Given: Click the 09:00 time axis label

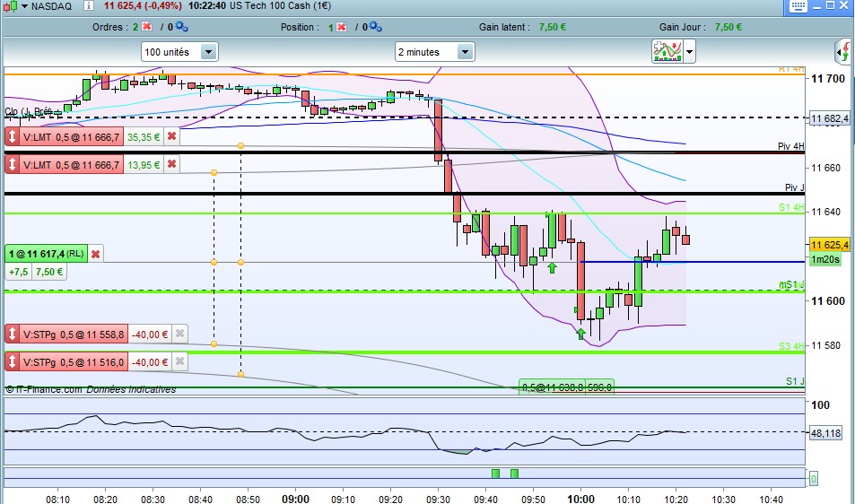Looking at the screenshot, I should point(295,499).
